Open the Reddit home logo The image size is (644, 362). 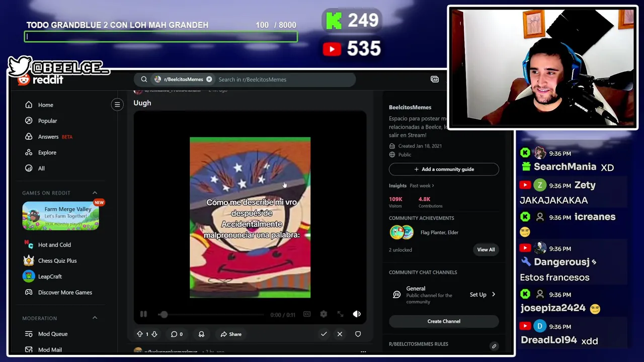pyautogui.click(x=40, y=80)
